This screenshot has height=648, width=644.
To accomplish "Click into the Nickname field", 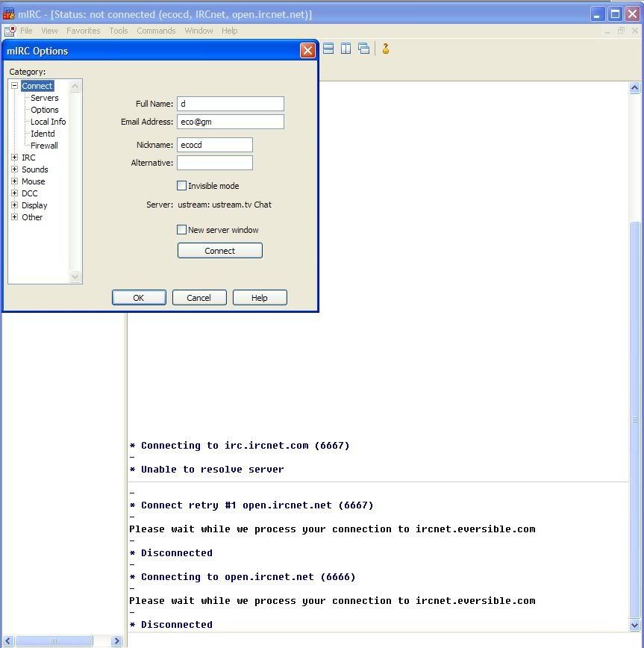I will click(215, 145).
